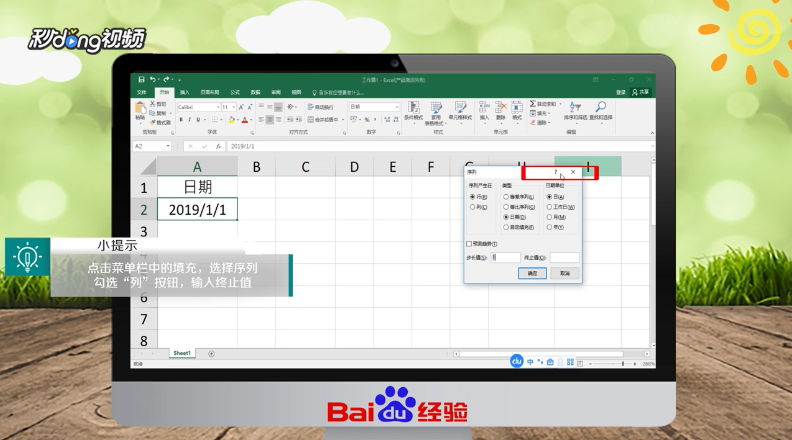The height and width of the screenshot is (440, 792).
Task: Click the Paste clipboard icon
Action: point(140,107)
